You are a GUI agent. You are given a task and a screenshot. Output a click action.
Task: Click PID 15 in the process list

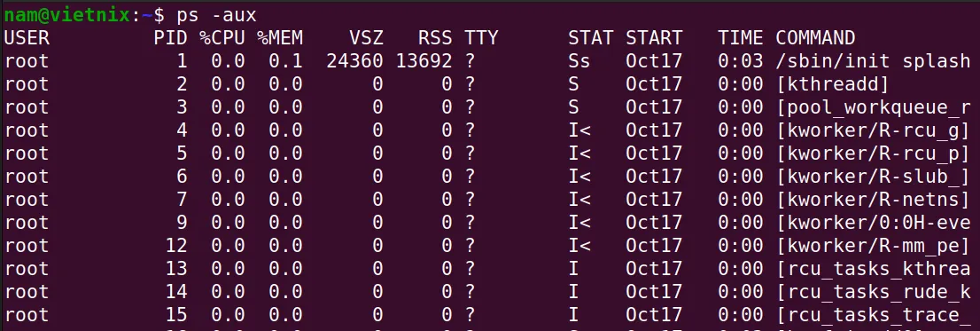click(x=176, y=316)
